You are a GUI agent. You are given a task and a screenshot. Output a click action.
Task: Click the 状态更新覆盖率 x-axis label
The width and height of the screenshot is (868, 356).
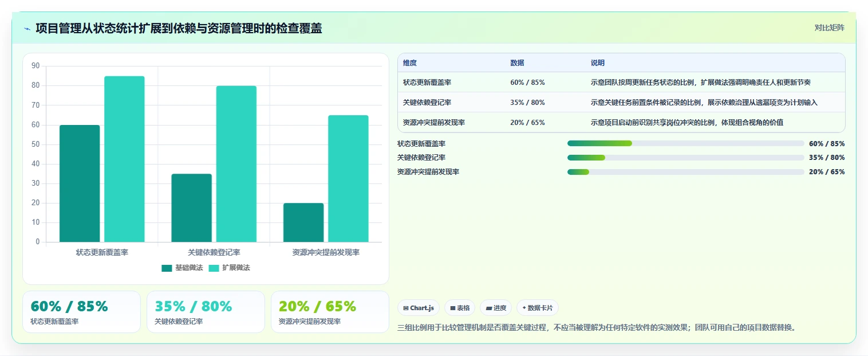[102, 252]
